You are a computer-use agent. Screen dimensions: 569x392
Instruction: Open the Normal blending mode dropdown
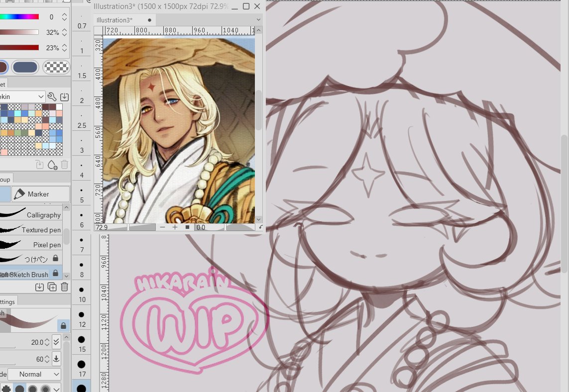(34, 374)
